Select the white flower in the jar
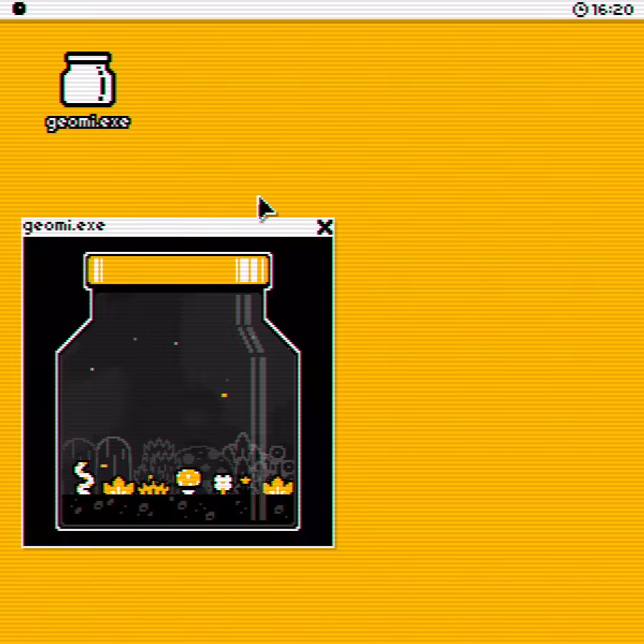This screenshot has width=644, height=644. [223, 484]
